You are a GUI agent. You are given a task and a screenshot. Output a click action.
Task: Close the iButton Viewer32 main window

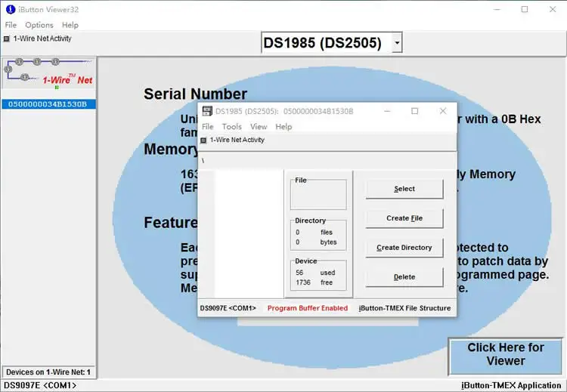[x=553, y=9]
